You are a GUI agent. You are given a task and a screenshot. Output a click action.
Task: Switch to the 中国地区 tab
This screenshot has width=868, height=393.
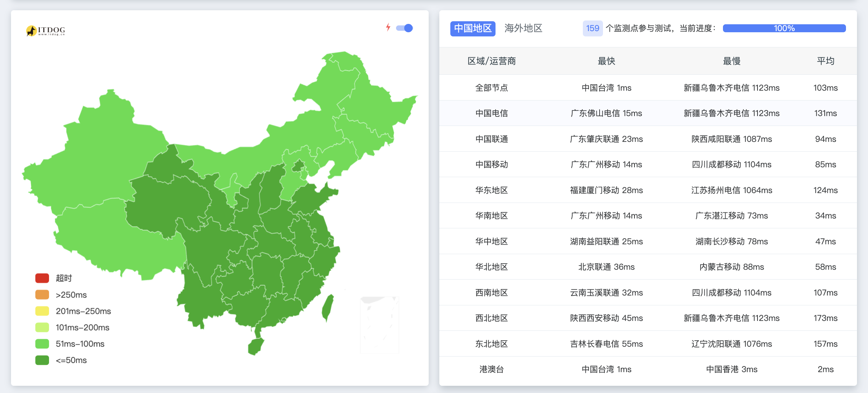click(x=473, y=28)
